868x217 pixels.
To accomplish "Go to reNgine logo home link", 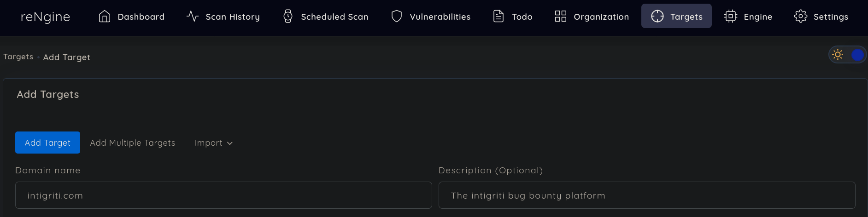I will click(x=46, y=17).
